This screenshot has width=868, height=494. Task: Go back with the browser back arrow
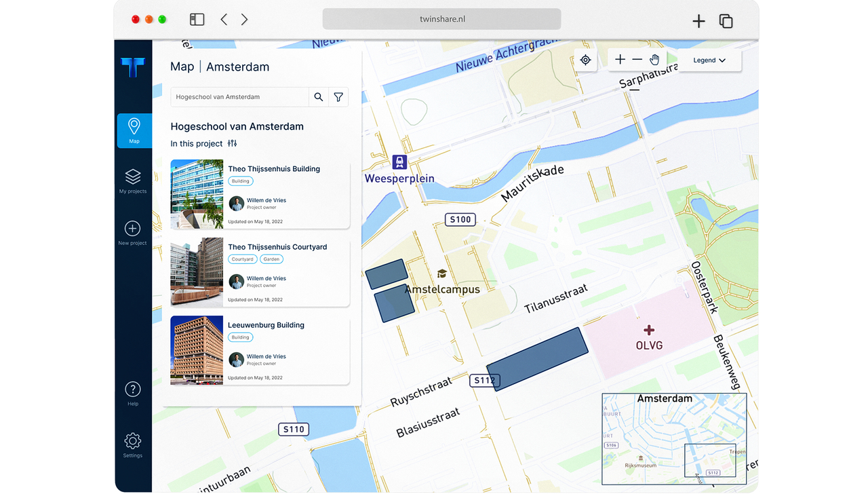coord(224,20)
